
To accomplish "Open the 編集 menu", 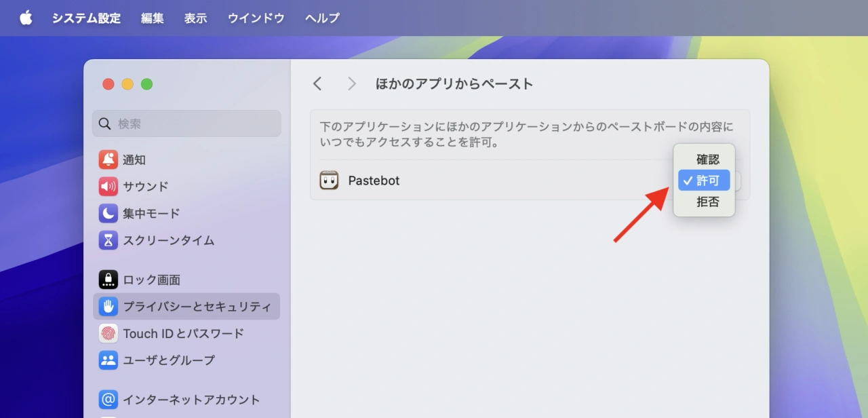I will (152, 18).
